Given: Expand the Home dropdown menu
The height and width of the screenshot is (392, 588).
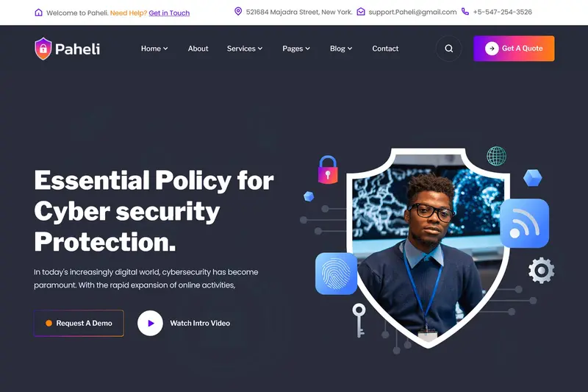Looking at the screenshot, I should coord(154,49).
